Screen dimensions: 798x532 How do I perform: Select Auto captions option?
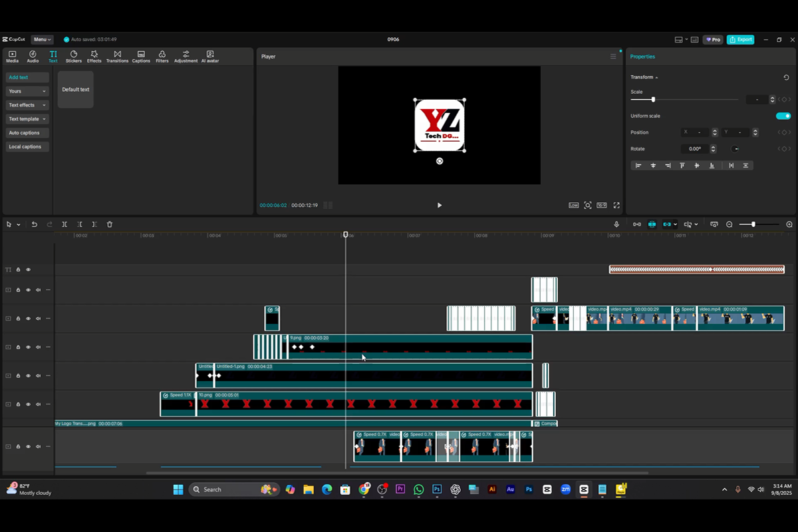(27, 133)
